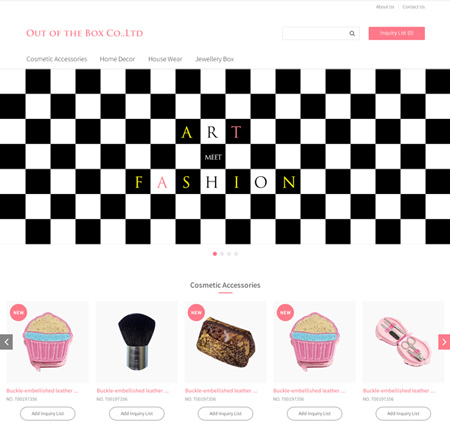
Task: Click NEW badge on first cupcake product
Action: click(x=18, y=313)
